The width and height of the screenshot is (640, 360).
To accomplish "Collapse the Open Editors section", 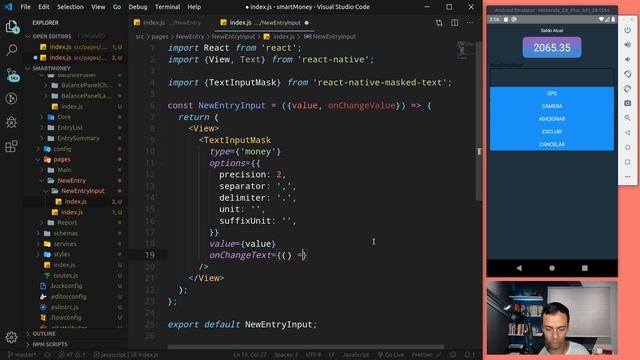I will tap(51, 36).
